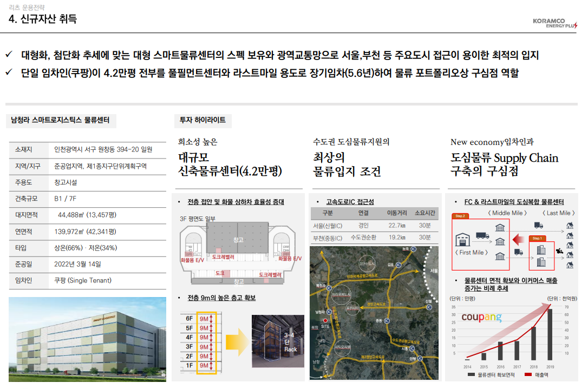The image size is (588, 389).
Task: Select the 창고시설 cell
Action: 66,182
